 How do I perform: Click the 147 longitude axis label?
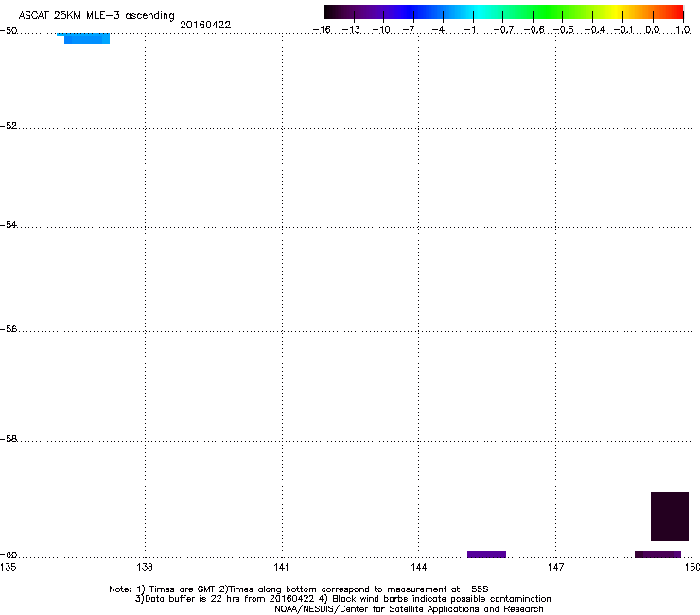tap(555, 567)
